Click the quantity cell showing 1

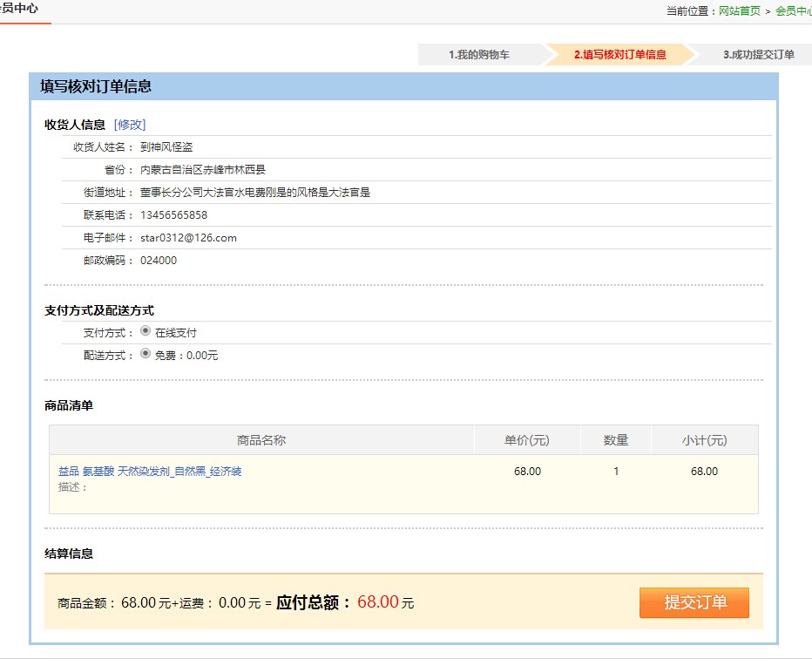616,472
